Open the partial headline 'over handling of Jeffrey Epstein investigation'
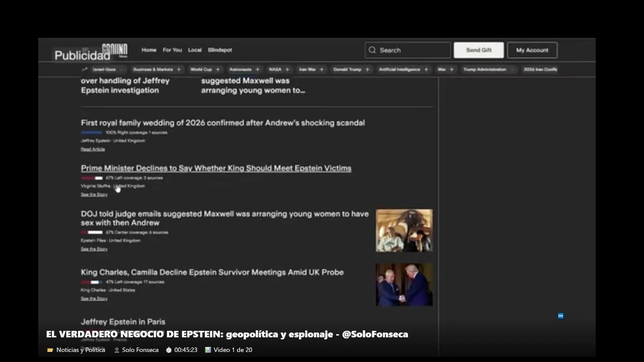The width and height of the screenshot is (644, 362). point(125,85)
